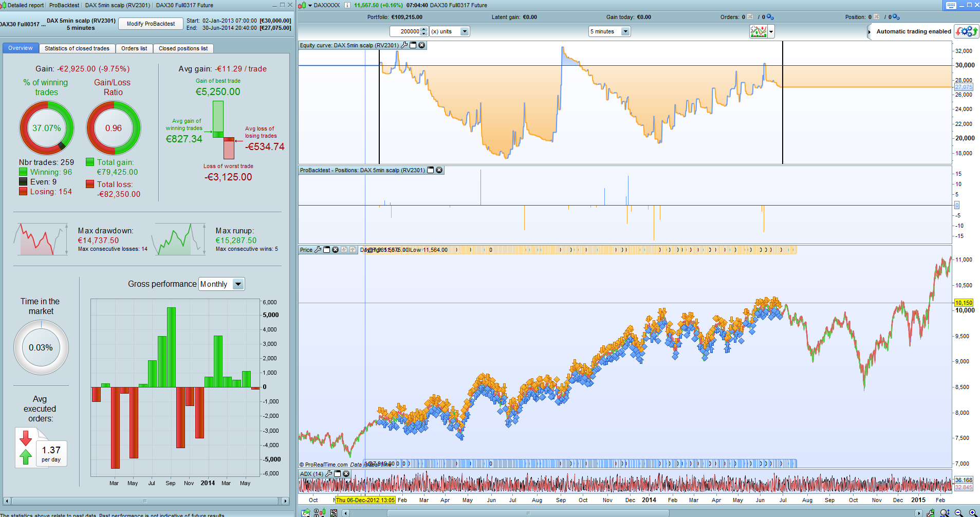Open the (x) units dropdown
This screenshot has height=517, width=980.
pyautogui.click(x=450, y=31)
